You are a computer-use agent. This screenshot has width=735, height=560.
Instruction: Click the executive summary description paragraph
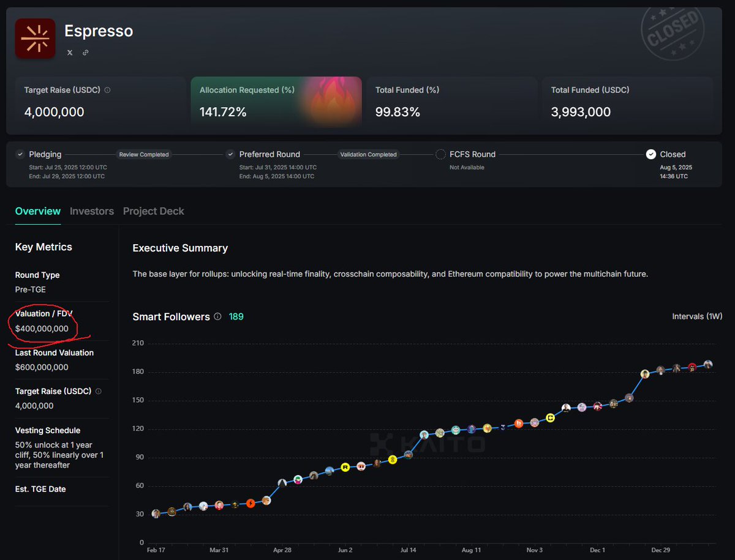390,274
